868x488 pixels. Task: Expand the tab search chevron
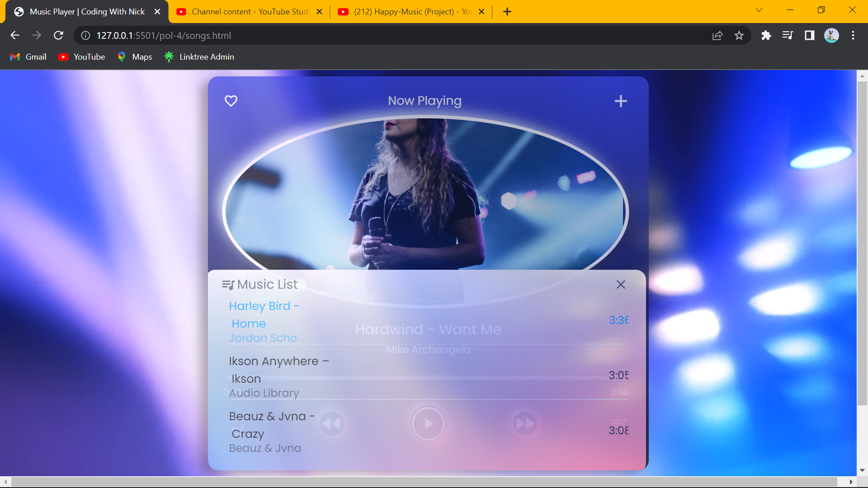pos(759,10)
